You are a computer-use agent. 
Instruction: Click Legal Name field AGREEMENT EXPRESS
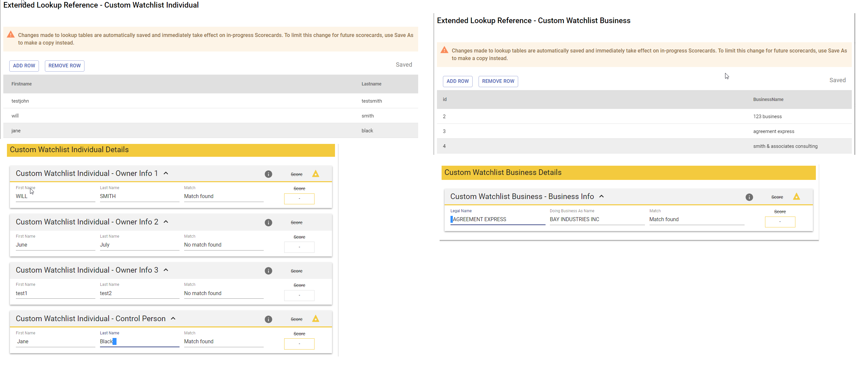tap(498, 219)
